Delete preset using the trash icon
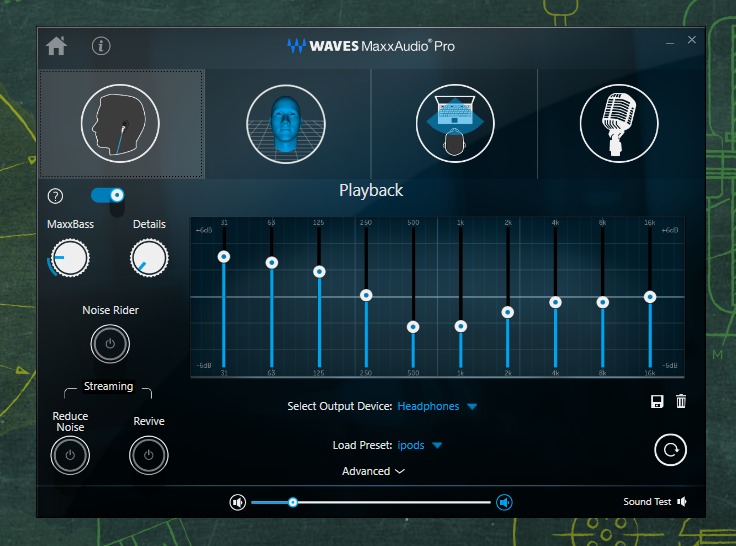736x546 pixels. click(x=681, y=401)
